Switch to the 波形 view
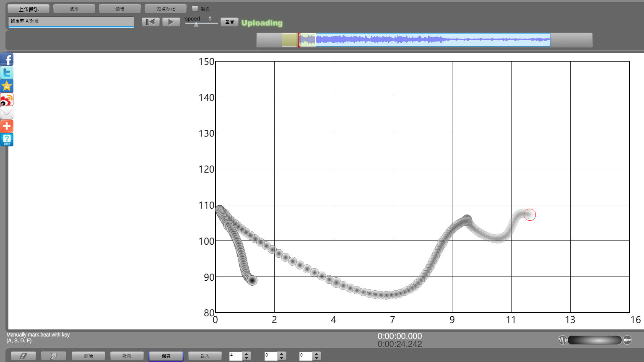 pos(74,8)
